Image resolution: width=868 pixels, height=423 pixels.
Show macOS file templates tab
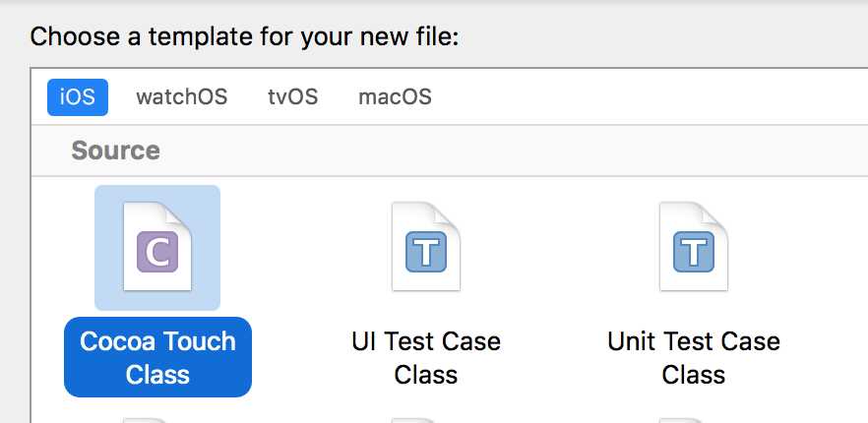coord(395,97)
